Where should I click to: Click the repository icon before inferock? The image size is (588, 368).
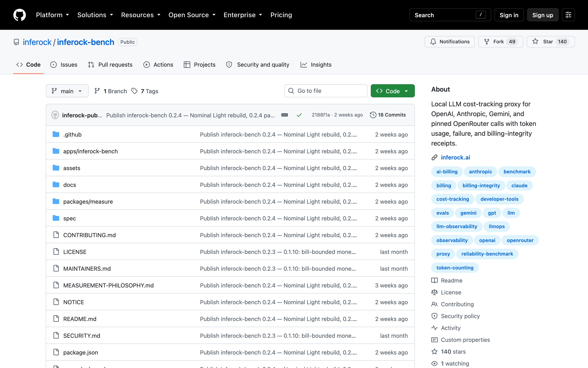(x=16, y=42)
